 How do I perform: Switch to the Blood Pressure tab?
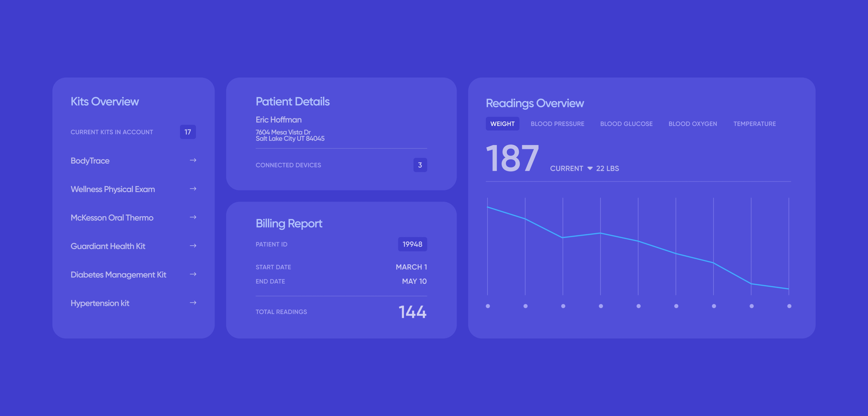(x=557, y=124)
